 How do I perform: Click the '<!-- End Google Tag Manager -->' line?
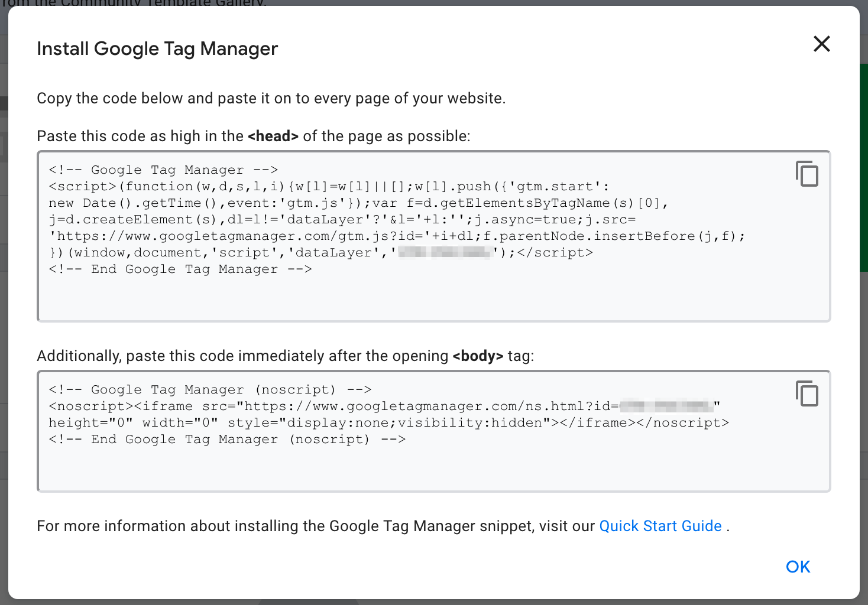(x=180, y=269)
